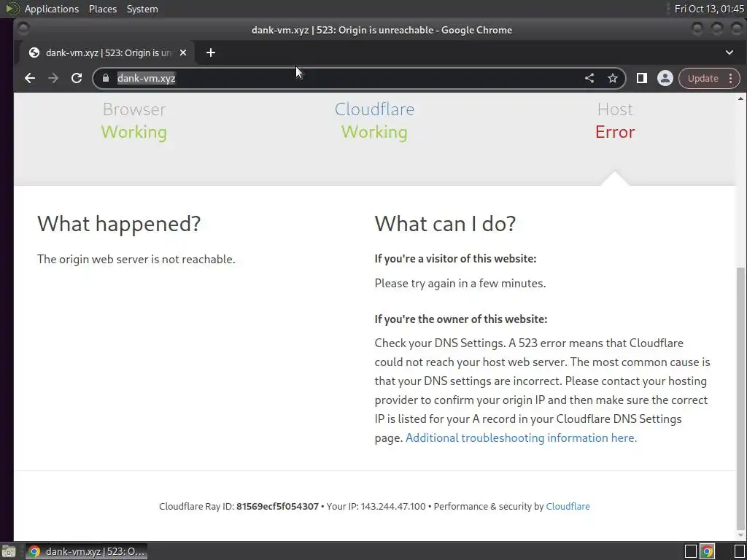
Task: Open Additional troubleshooting information here link
Action: 521,437
